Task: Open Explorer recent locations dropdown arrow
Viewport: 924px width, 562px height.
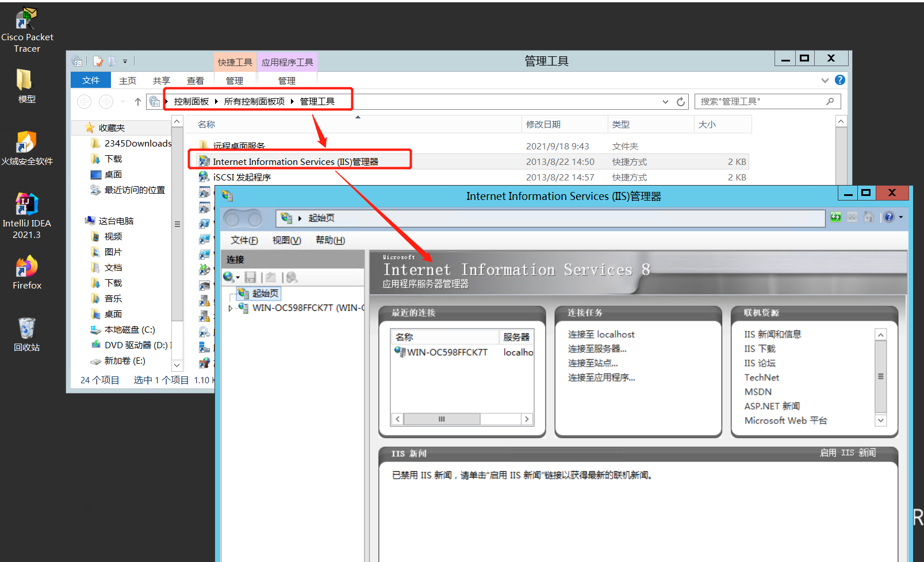Action: click(122, 102)
